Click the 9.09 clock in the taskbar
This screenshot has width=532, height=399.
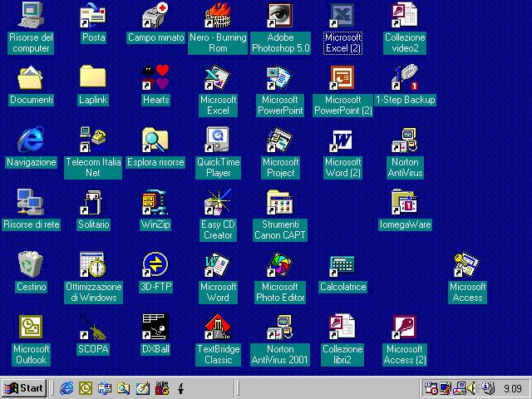pos(512,388)
